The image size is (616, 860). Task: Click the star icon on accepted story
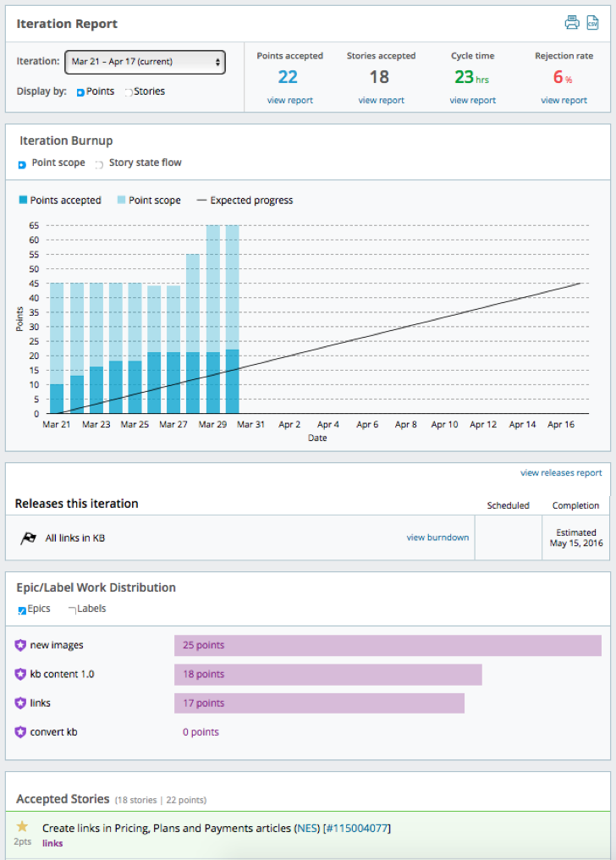(23, 826)
